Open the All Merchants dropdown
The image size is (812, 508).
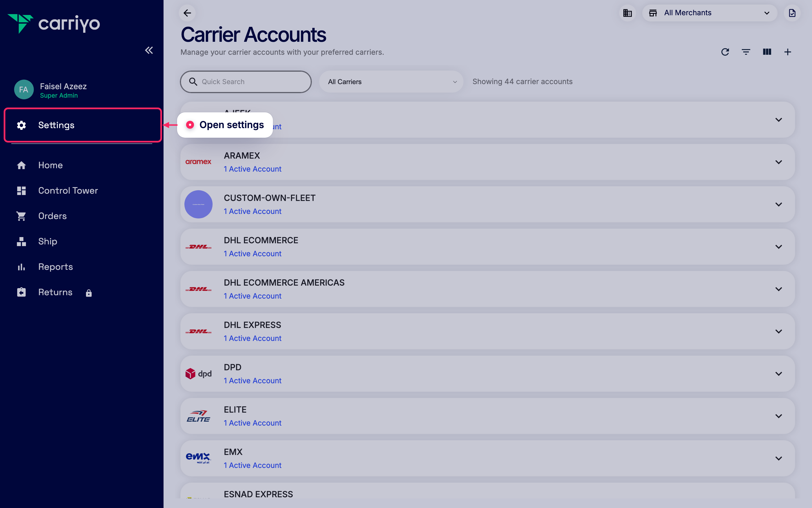tap(710, 13)
